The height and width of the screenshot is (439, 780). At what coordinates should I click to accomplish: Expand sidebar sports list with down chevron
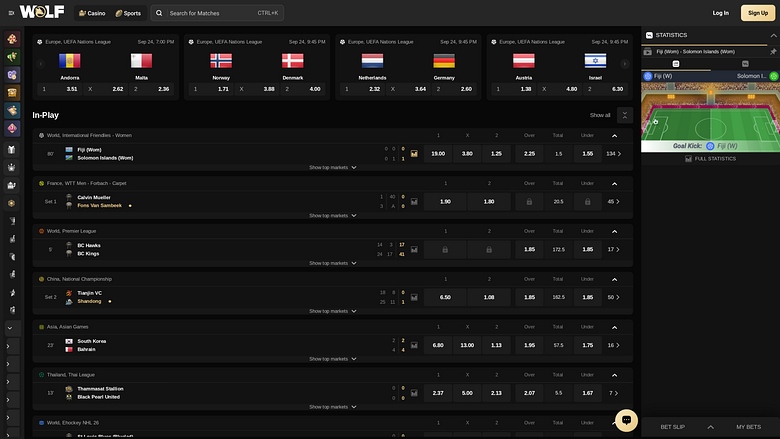click(x=9, y=328)
